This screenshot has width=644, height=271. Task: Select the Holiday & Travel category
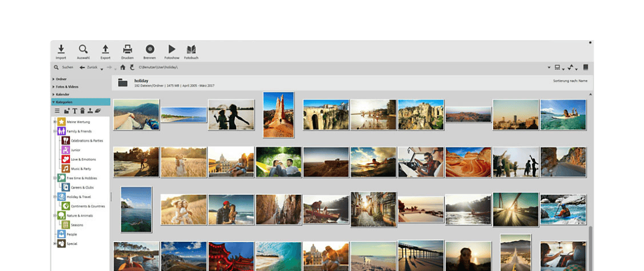79,196
